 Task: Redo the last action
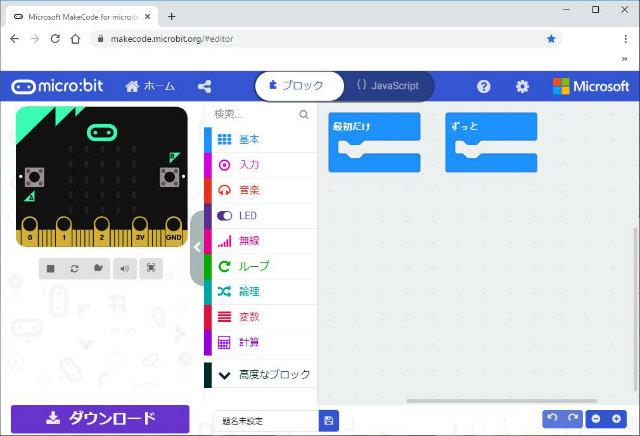pyautogui.click(x=573, y=418)
